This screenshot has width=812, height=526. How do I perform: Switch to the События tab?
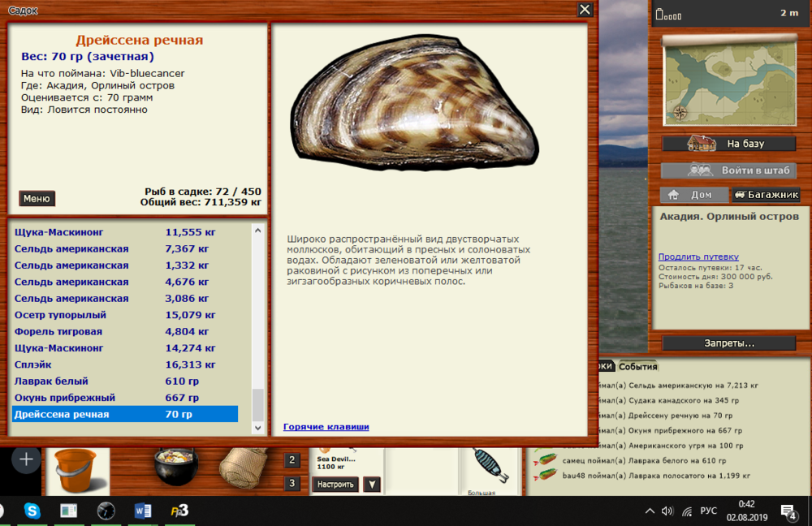[637, 367]
